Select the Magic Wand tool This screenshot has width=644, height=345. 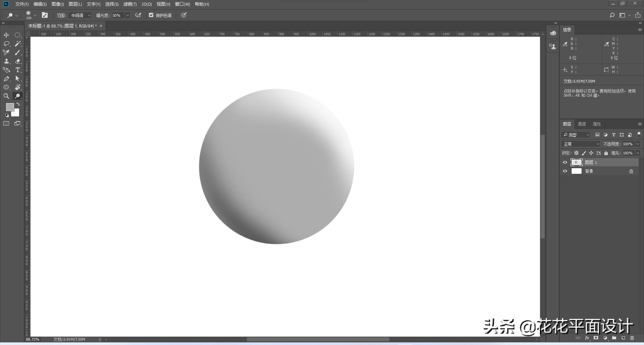(18, 44)
